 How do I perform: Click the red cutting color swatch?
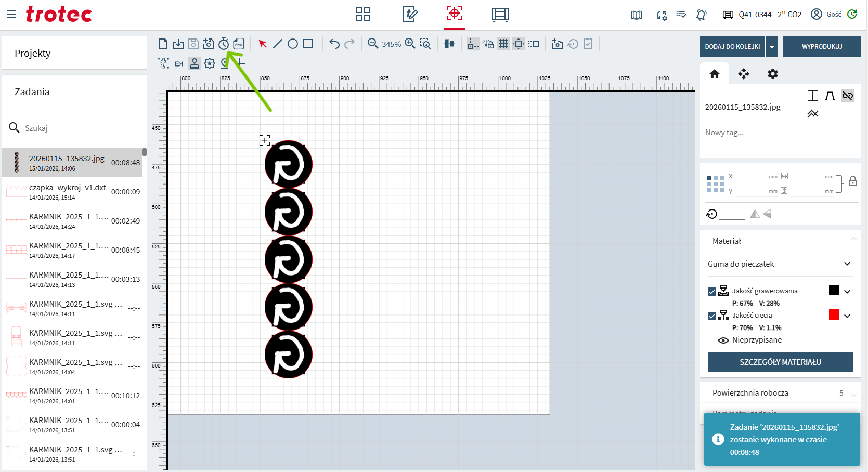[x=834, y=314]
